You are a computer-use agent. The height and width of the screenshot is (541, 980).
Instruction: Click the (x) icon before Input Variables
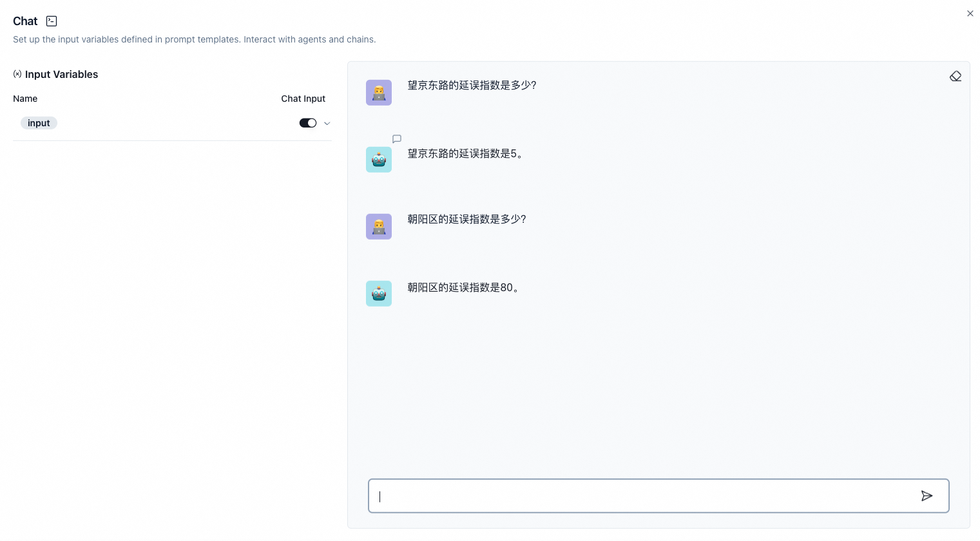(x=17, y=73)
